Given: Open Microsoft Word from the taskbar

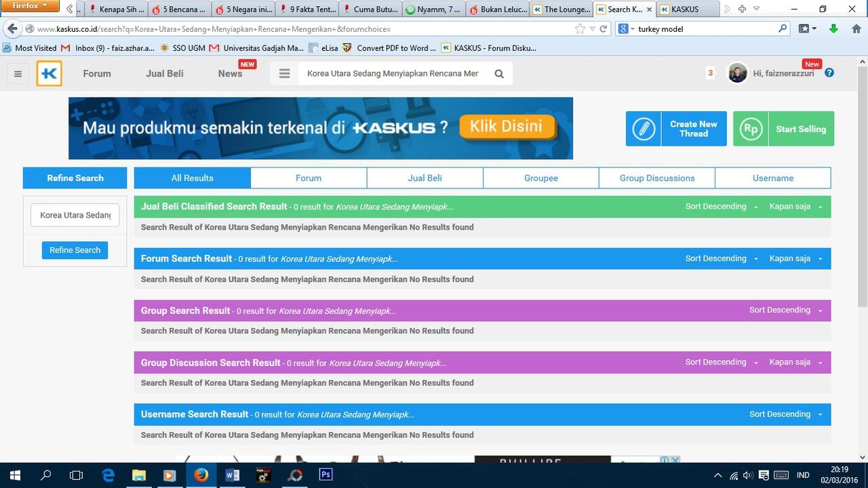Looking at the screenshot, I should click(232, 475).
